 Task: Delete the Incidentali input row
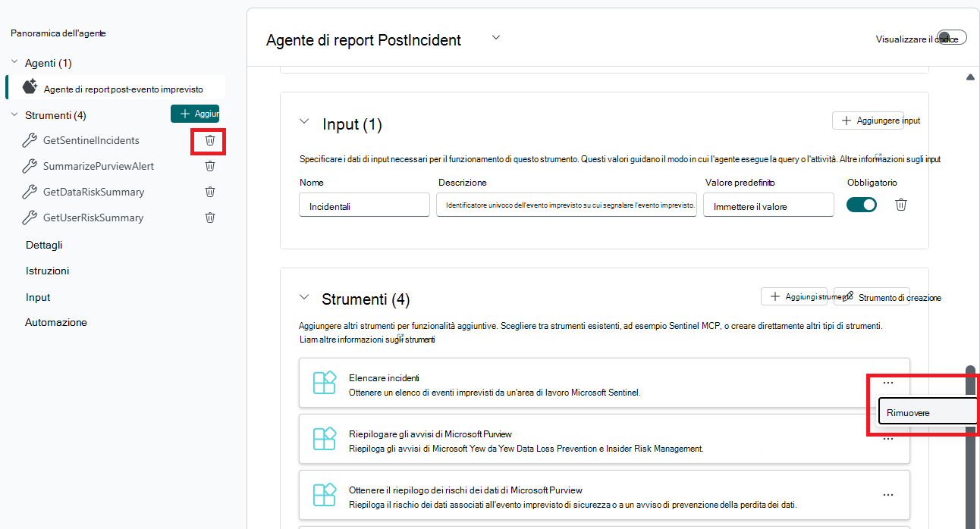(900, 205)
